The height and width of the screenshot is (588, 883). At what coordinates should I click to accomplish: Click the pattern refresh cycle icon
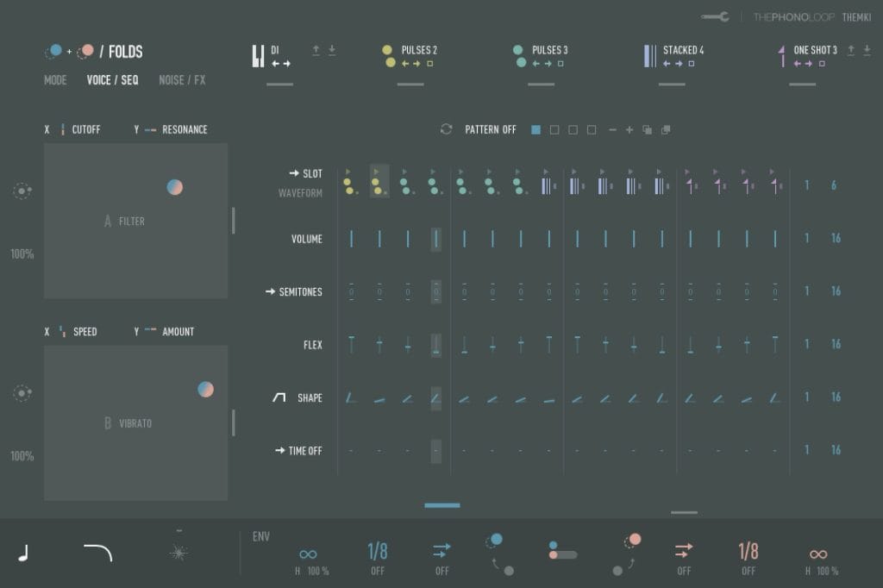click(446, 129)
